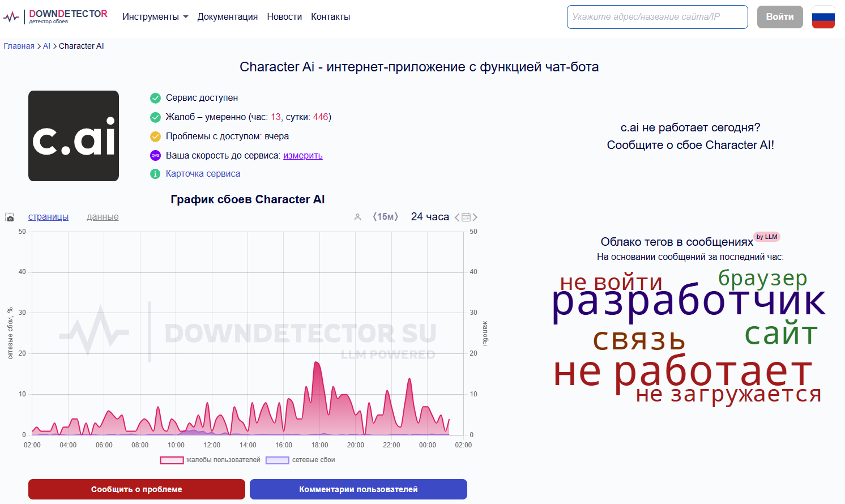Click the не работает tag
The height and width of the screenshot is (504, 845).
(x=683, y=371)
